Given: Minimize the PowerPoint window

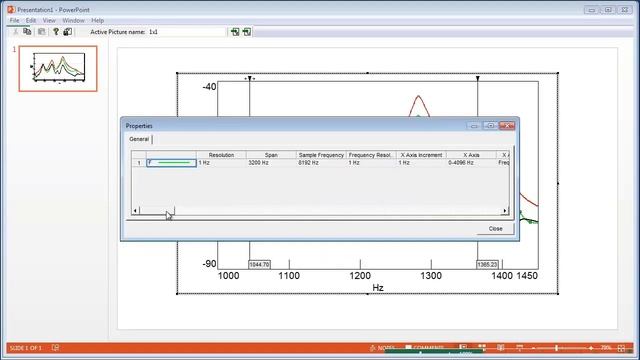Looking at the screenshot, I should coord(591,10).
